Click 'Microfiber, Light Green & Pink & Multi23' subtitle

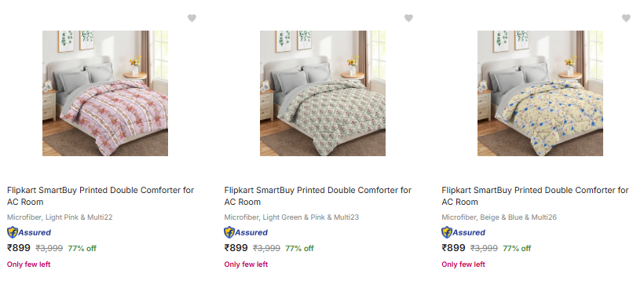pyautogui.click(x=291, y=217)
